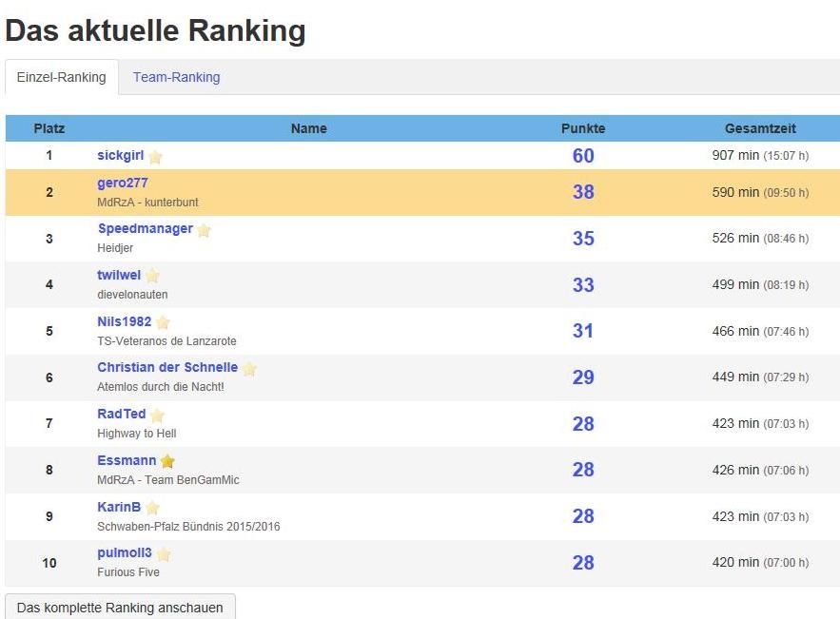Click star icon after Christian der Schnelle
This screenshot has height=619, width=840.
pos(249,369)
